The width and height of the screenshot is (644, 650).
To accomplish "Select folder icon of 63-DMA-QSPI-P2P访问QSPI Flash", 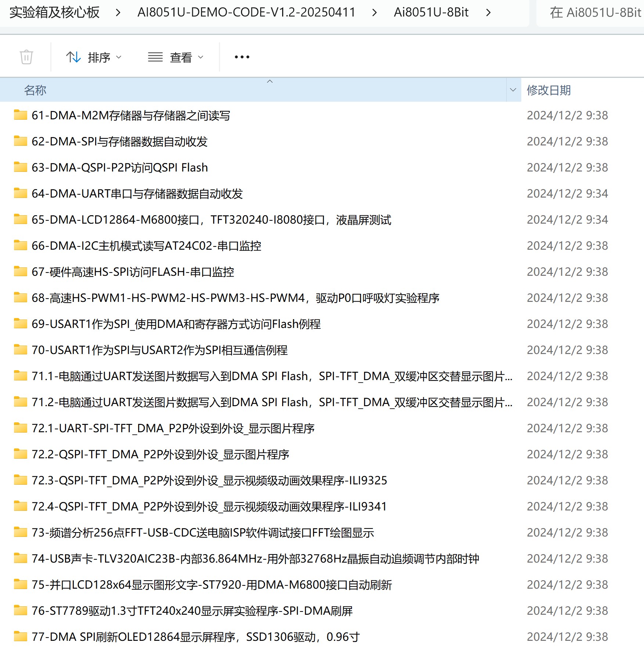I will (21, 167).
